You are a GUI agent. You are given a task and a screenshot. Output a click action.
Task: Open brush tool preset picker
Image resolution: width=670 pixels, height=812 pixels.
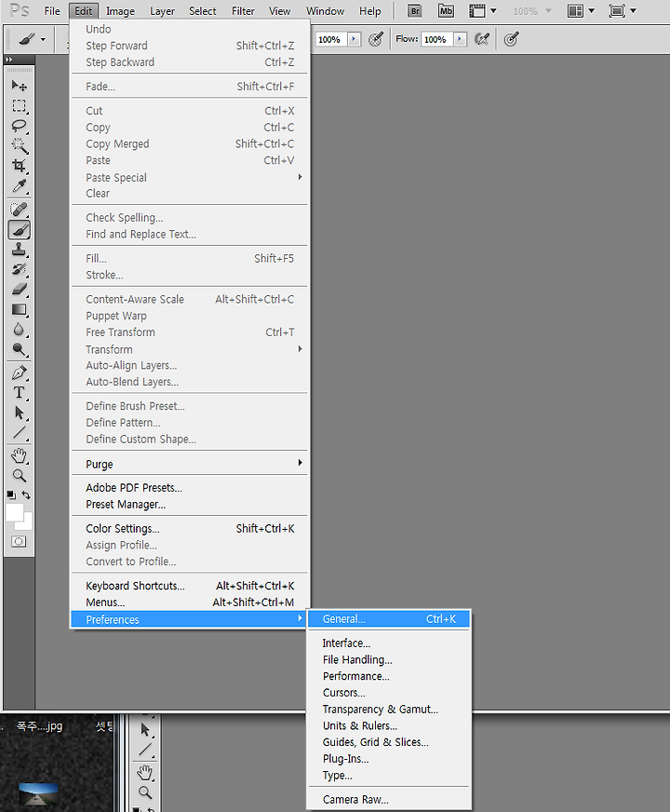point(33,39)
